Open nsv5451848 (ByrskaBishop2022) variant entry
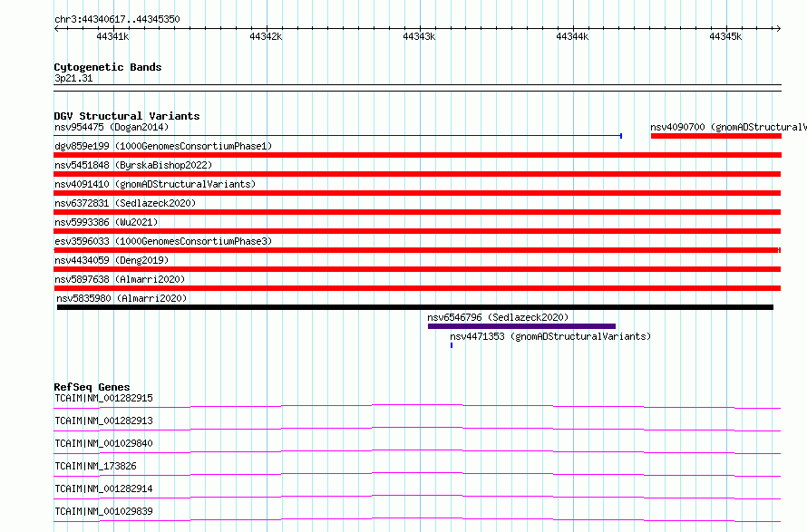 click(133, 165)
